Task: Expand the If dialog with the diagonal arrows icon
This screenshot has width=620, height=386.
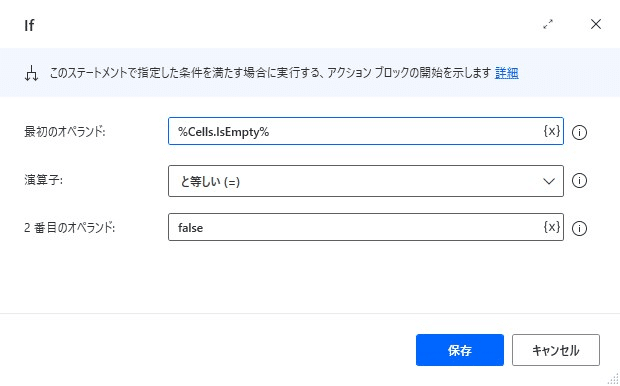Action: (548, 25)
